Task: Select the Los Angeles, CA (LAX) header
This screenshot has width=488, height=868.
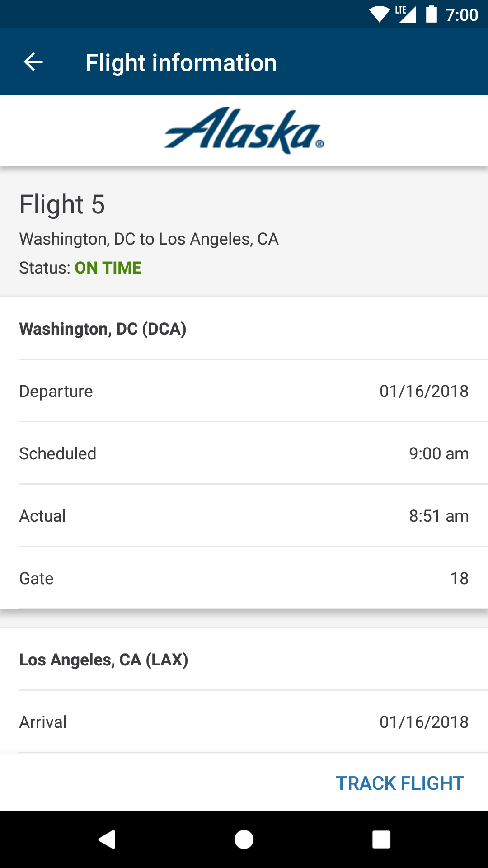Action: [104, 660]
